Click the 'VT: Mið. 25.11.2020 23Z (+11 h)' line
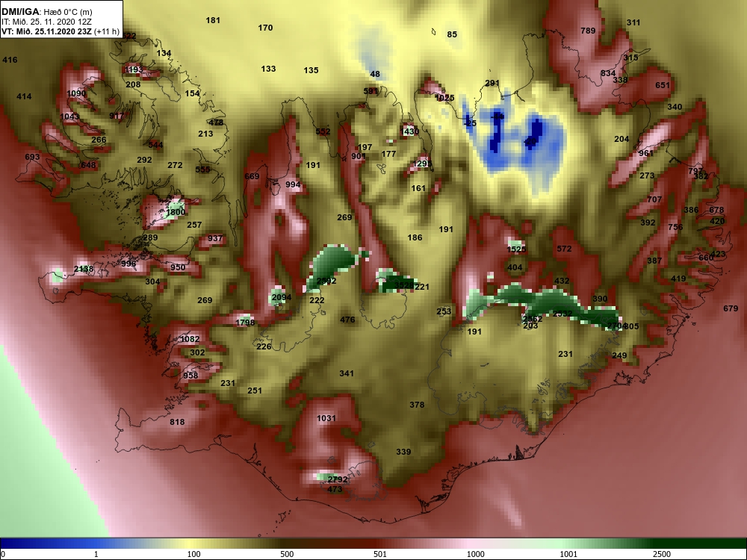747x560 pixels. pyautogui.click(x=60, y=32)
